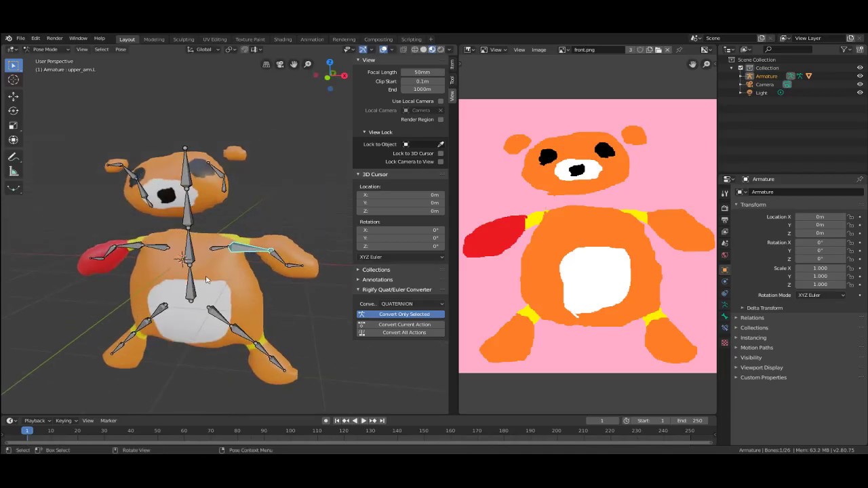Open the Global transform orientation dropdown
This screenshot has height=488, width=868.
tap(203, 49)
